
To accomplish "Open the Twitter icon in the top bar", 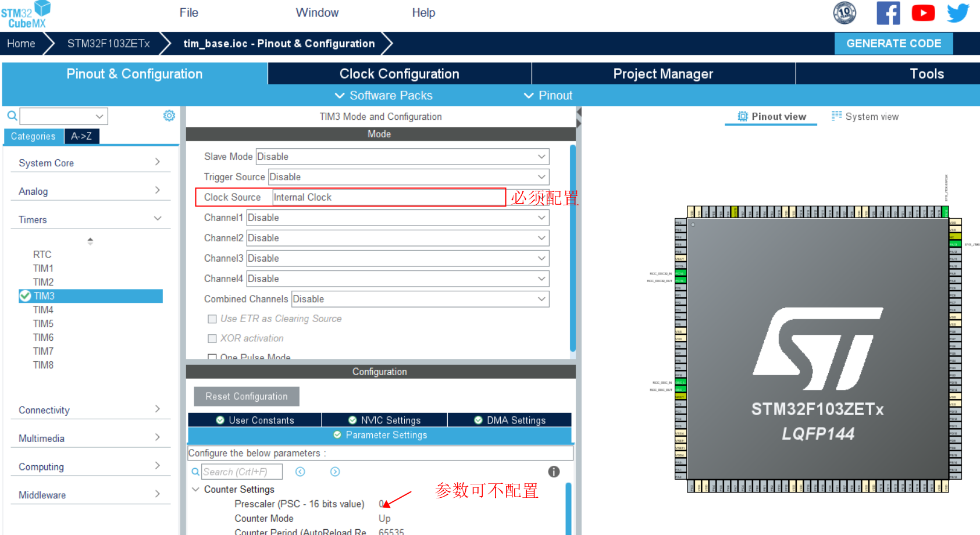I will [x=958, y=12].
